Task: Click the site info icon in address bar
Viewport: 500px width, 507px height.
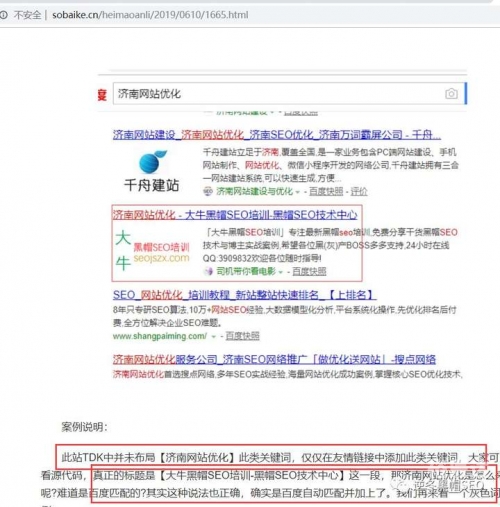Action: point(4,15)
